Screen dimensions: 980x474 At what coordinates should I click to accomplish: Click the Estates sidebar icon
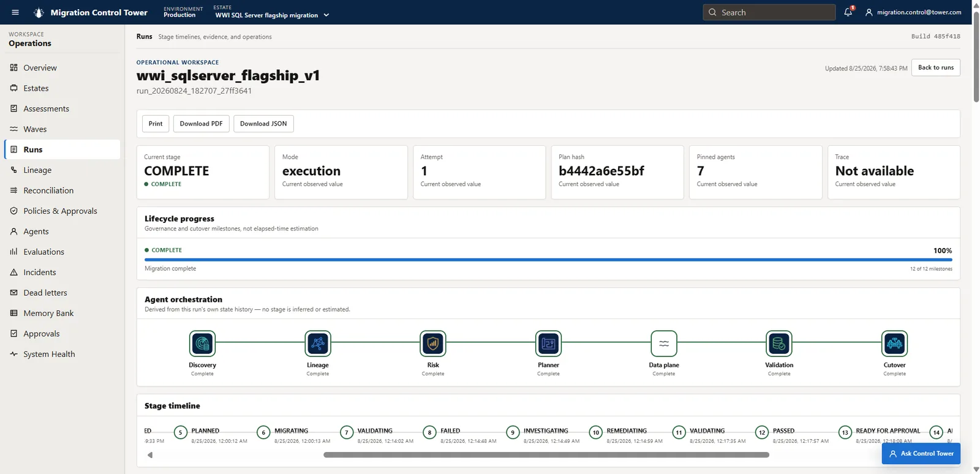coord(13,88)
